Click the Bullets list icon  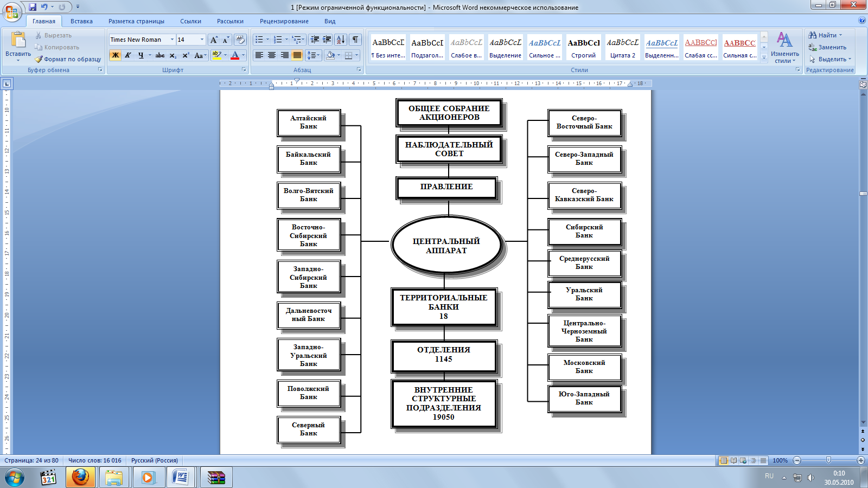259,40
